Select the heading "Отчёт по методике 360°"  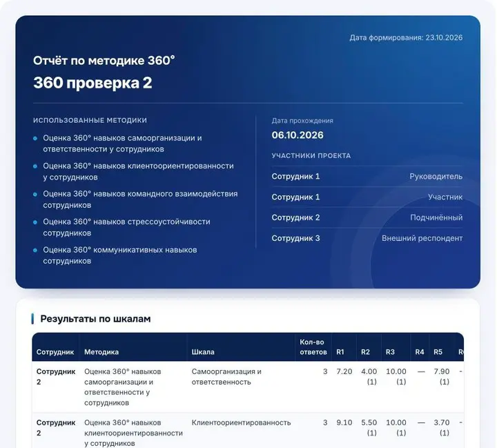click(104, 60)
